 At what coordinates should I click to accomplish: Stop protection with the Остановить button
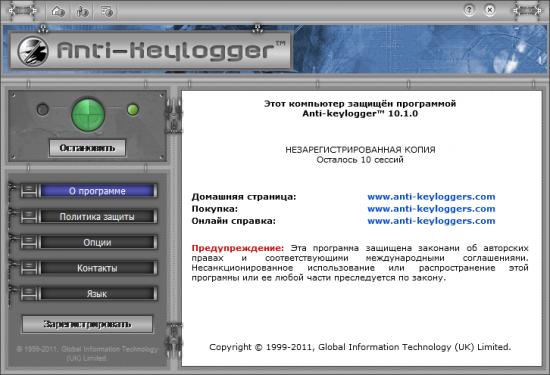[87, 148]
